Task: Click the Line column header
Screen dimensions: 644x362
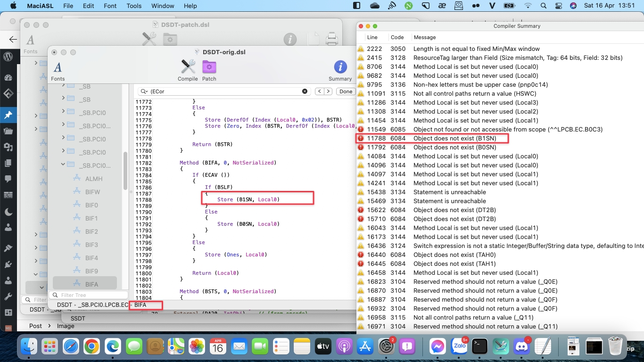Action: (372, 37)
